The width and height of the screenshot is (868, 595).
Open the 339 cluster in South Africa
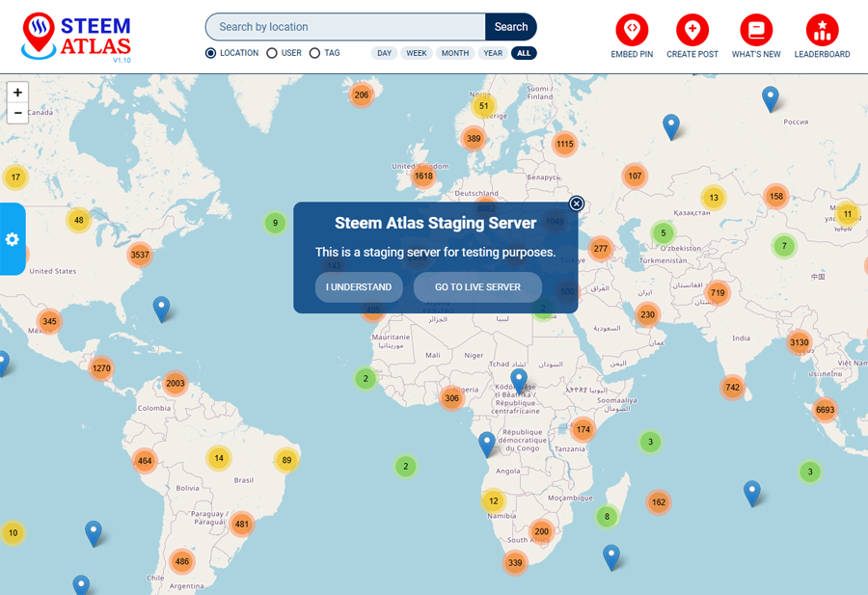tap(515, 562)
